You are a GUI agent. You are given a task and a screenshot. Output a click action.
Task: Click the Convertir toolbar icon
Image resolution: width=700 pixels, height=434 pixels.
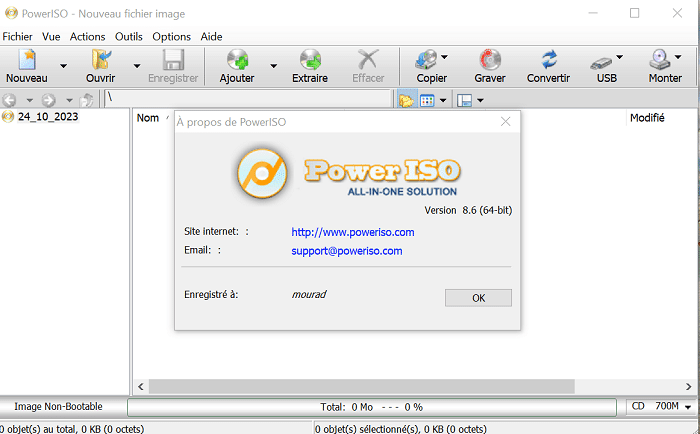point(548,60)
